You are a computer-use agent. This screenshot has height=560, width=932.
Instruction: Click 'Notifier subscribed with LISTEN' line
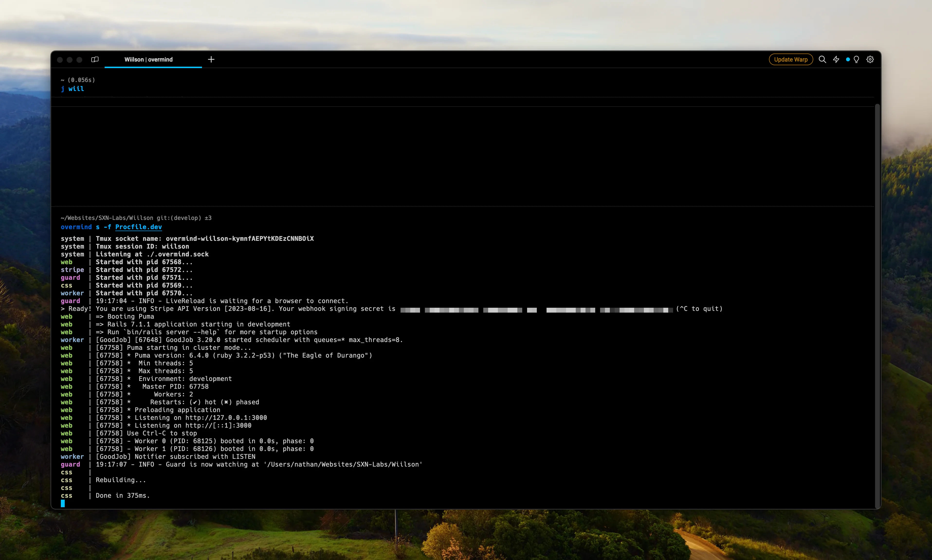(x=175, y=457)
